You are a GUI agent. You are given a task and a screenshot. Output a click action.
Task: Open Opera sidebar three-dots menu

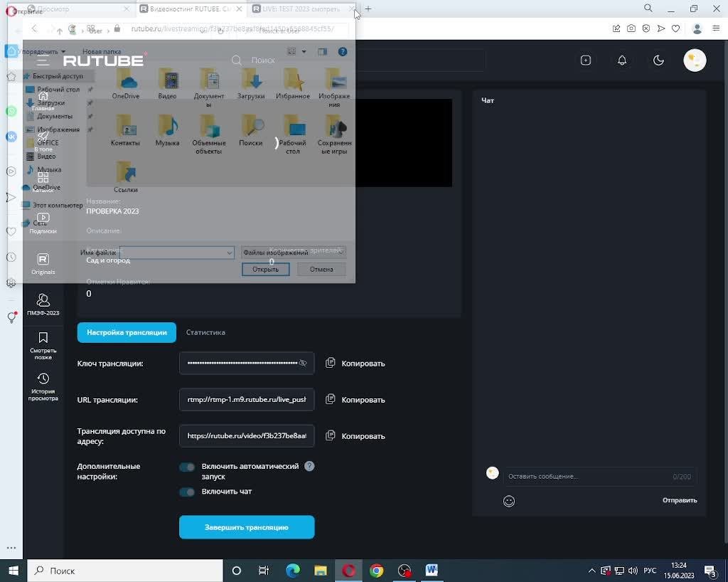click(x=11, y=548)
